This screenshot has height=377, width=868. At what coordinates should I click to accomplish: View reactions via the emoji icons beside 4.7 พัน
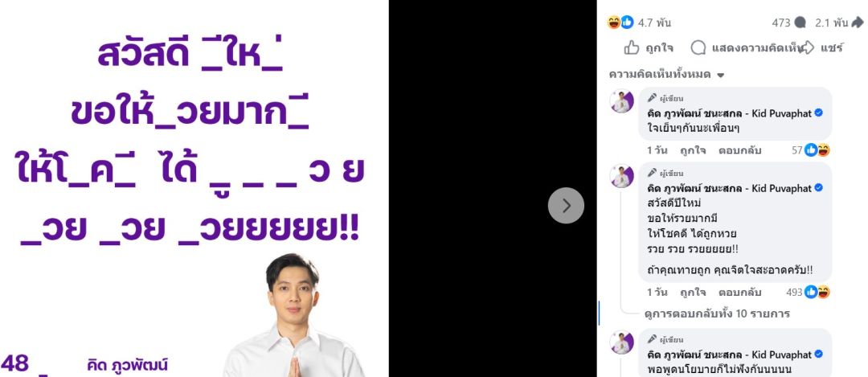(x=620, y=23)
